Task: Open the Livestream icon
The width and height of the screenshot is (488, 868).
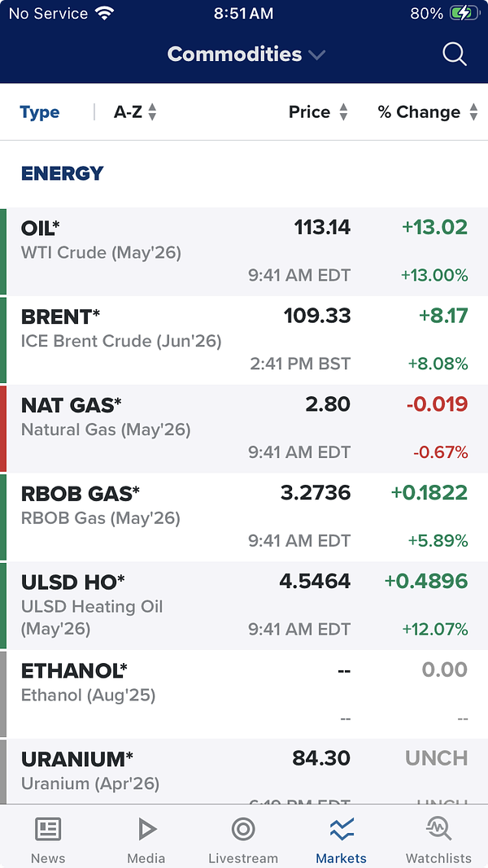Action: pyautogui.click(x=243, y=829)
